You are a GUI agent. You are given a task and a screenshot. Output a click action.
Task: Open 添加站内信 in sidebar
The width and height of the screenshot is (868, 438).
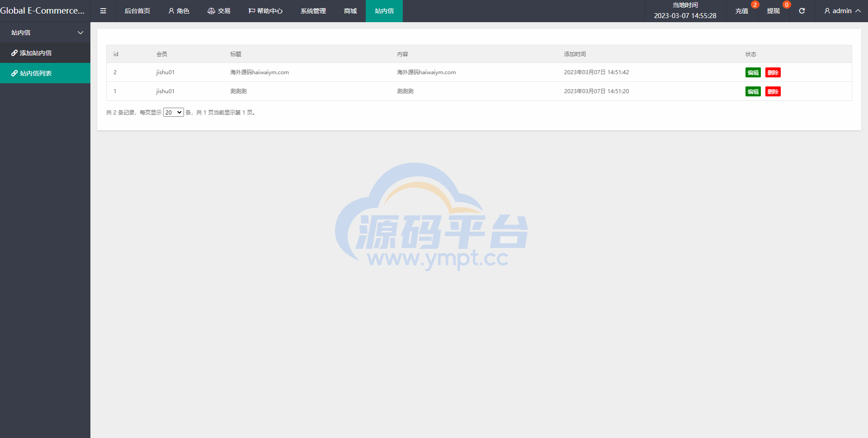(x=45, y=53)
